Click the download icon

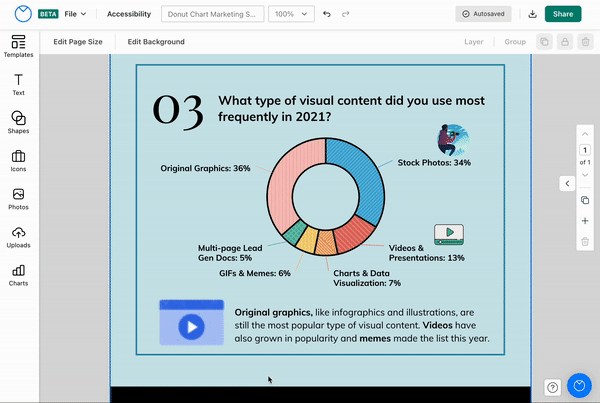(x=532, y=15)
